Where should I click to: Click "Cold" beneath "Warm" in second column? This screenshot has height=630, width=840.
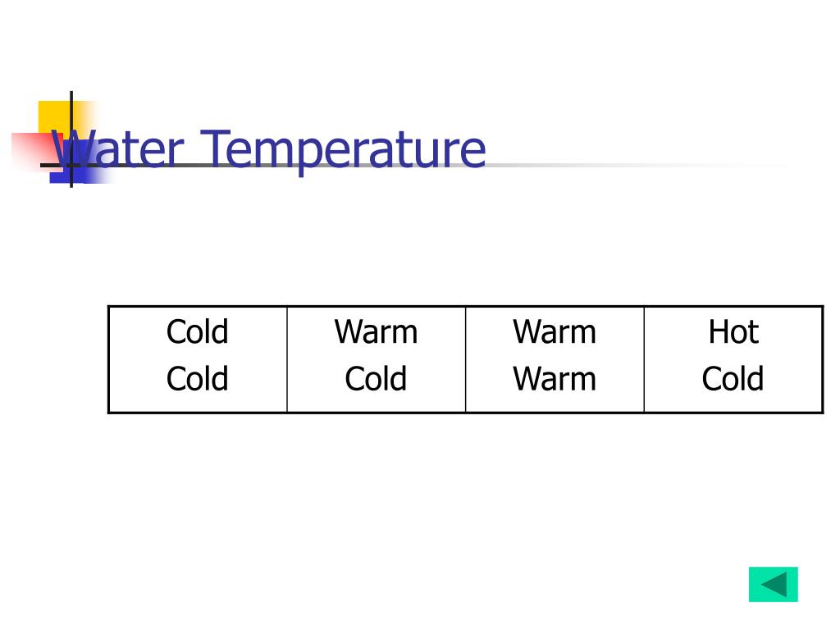click(376, 379)
